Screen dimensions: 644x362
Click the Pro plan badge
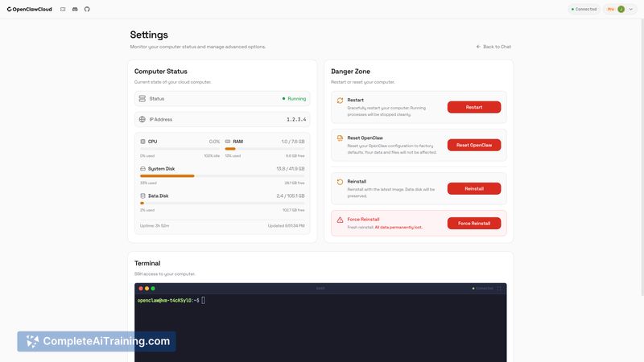(x=611, y=9)
